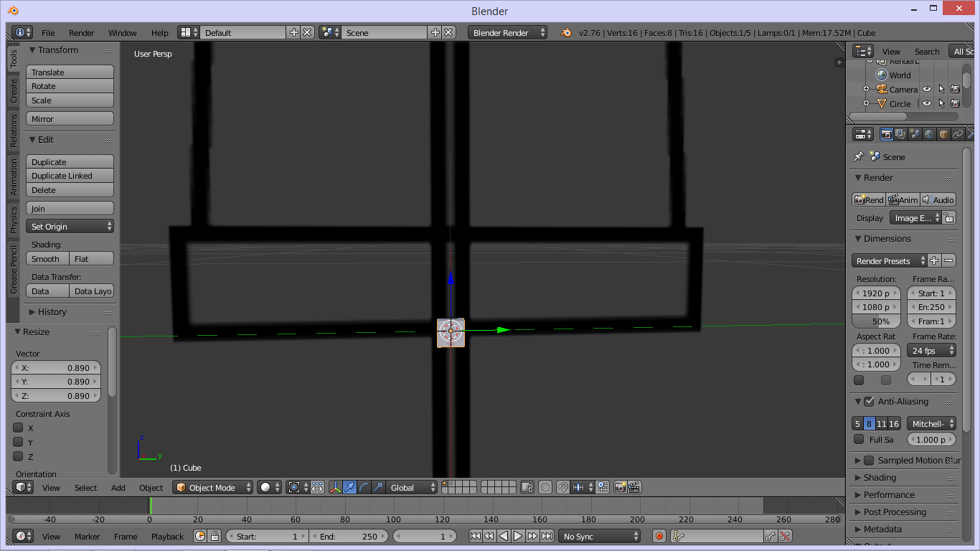Image resolution: width=980 pixels, height=551 pixels.
Task: Select the rotate manipulator arc icon
Action: pyautogui.click(x=364, y=487)
